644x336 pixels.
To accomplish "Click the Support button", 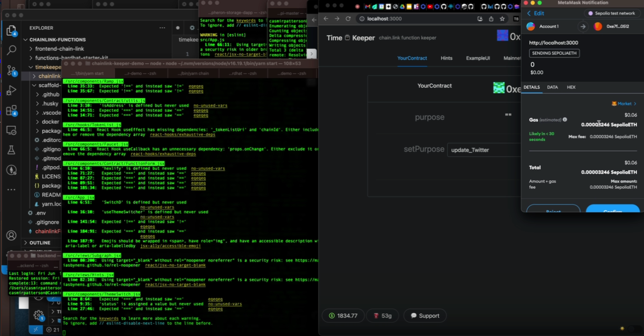I will tap(425, 316).
